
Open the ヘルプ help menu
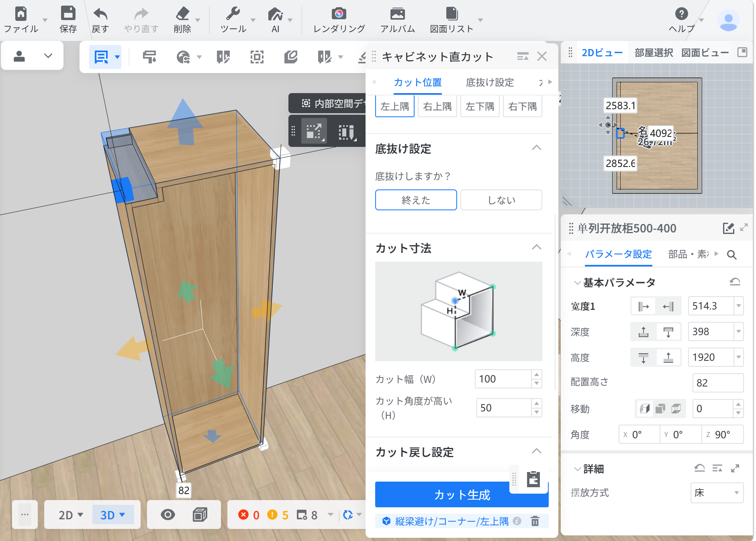tap(681, 14)
